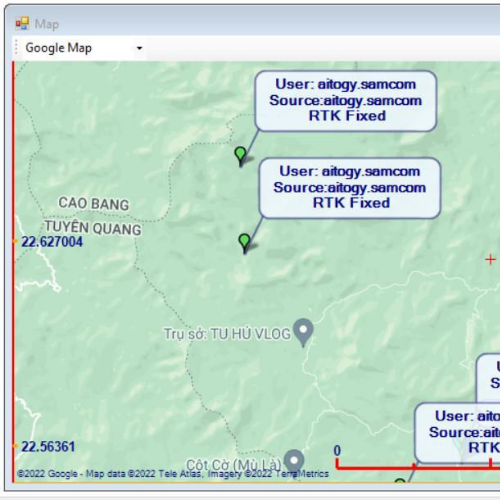Image resolution: width=500 pixels, height=500 pixels.
Task: Click the CAO BANG province label
Action: tap(94, 204)
